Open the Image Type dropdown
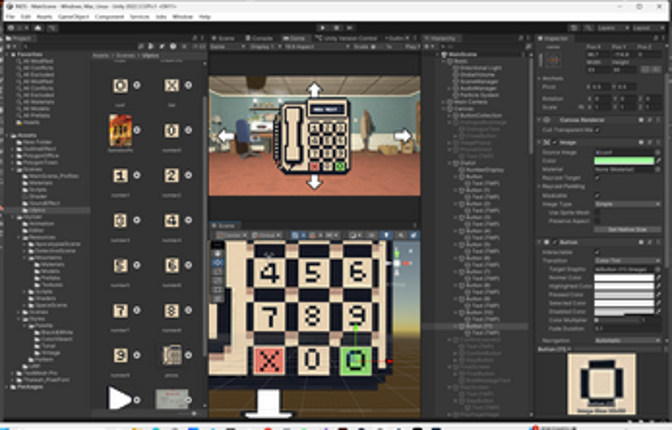 624,203
